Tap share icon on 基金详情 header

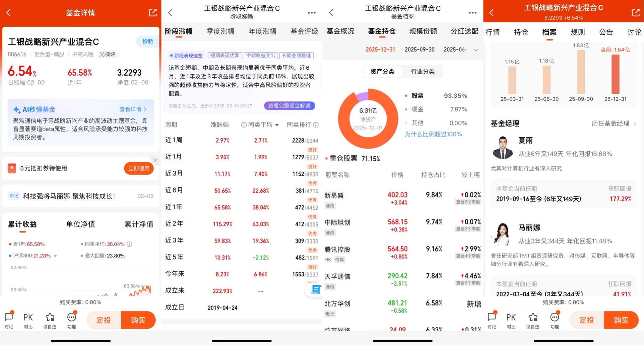153,13
